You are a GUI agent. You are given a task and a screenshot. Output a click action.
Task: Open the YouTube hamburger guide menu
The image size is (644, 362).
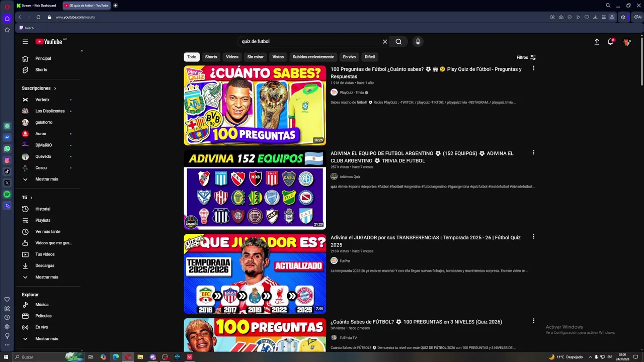[25, 42]
